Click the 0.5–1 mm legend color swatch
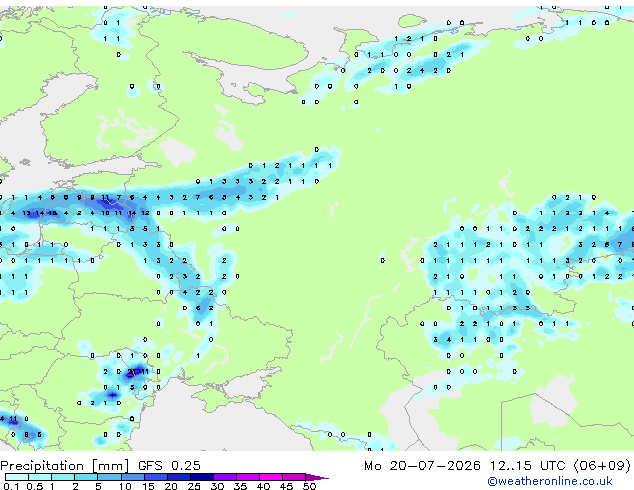This screenshot has height=490, width=634. click(x=40, y=477)
